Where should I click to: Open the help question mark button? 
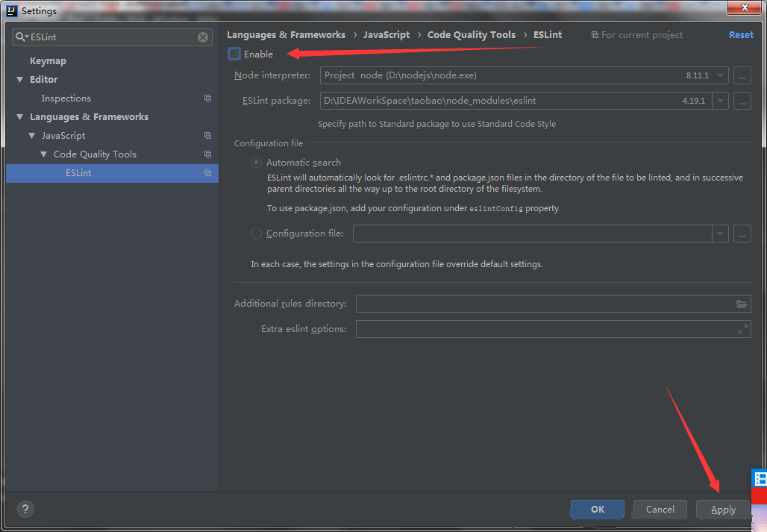[25, 510]
